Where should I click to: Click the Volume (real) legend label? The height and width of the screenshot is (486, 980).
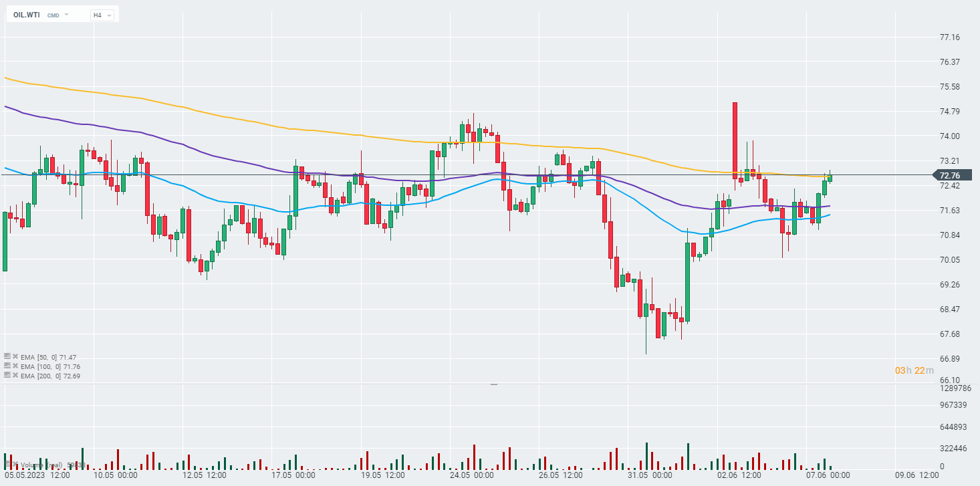click(x=41, y=465)
